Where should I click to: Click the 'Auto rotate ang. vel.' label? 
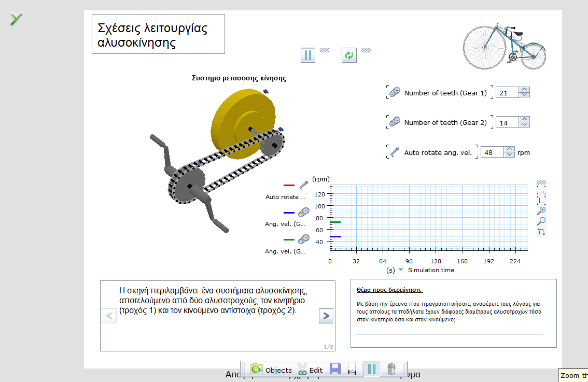point(438,152)
